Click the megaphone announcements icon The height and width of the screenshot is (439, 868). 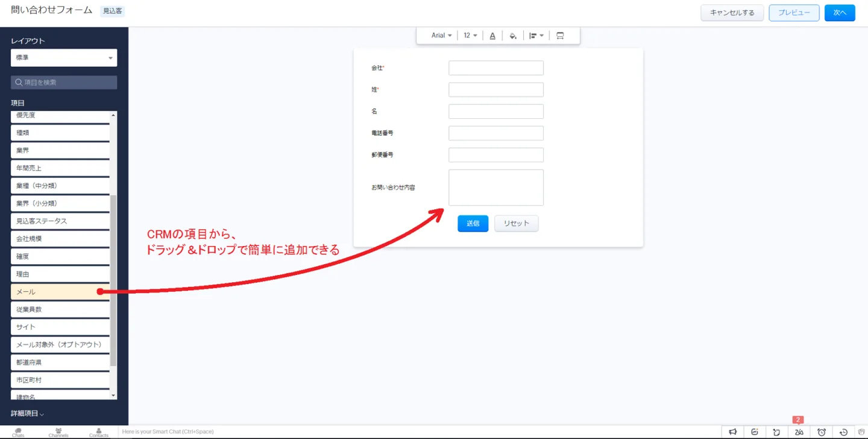(x=732, y=432)
